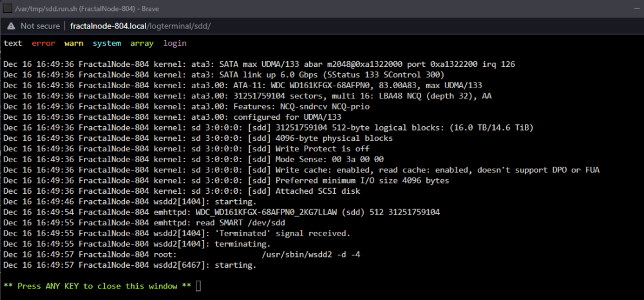Minimize the Brave log window

(x=636, y=8)
